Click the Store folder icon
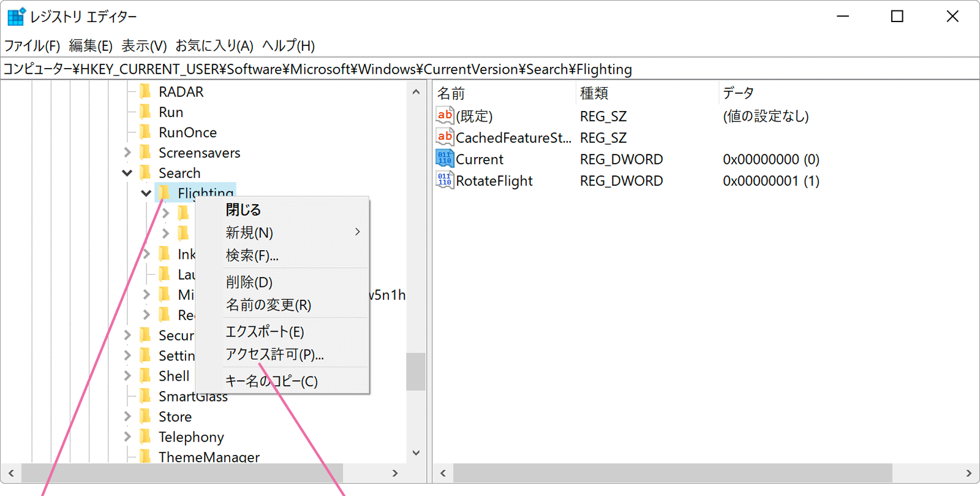Screen dimensions: 980x496 click(145, 416)
